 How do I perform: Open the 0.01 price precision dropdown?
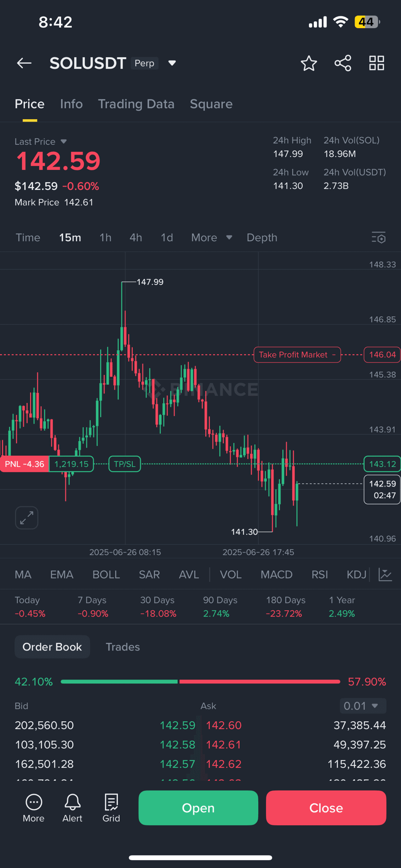pyautogui.click(x=363, y=706)
